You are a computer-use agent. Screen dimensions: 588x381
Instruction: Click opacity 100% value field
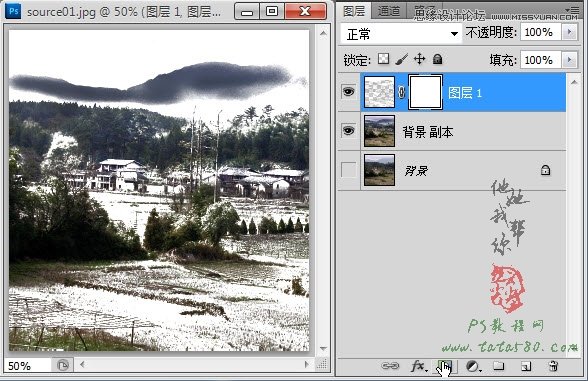click(541, 32)
